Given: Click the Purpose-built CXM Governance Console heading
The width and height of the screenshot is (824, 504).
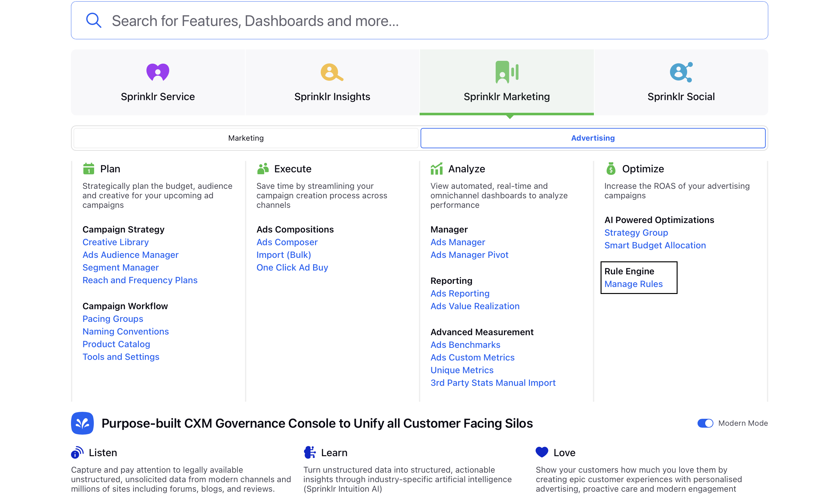Looking at the screenshot, I should click(317, 423).
